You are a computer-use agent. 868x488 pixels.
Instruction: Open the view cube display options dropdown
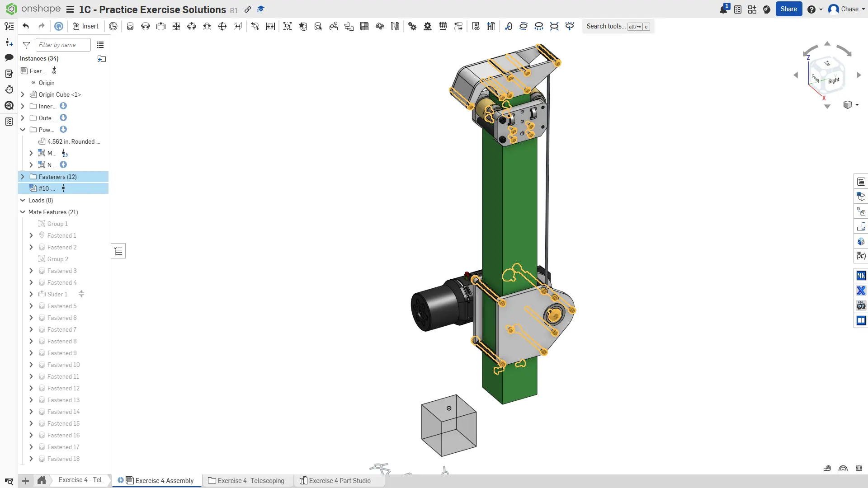(857, 105)
